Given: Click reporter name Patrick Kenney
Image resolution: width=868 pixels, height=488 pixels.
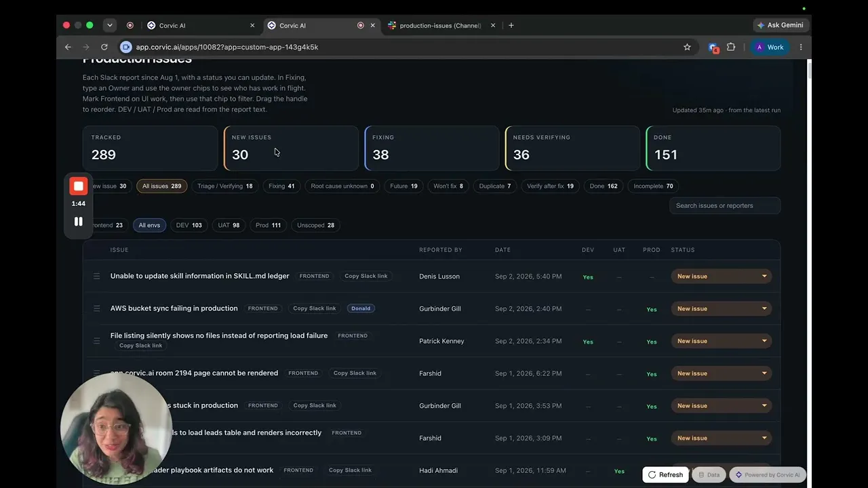Looking at the screenshot, I should coord(441,341).
